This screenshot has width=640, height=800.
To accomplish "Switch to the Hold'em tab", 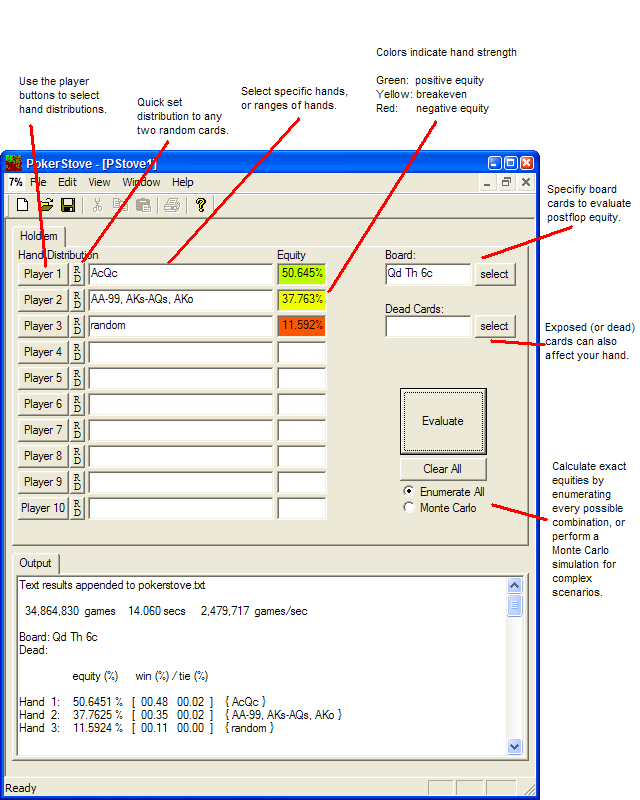I will (39, 236).
